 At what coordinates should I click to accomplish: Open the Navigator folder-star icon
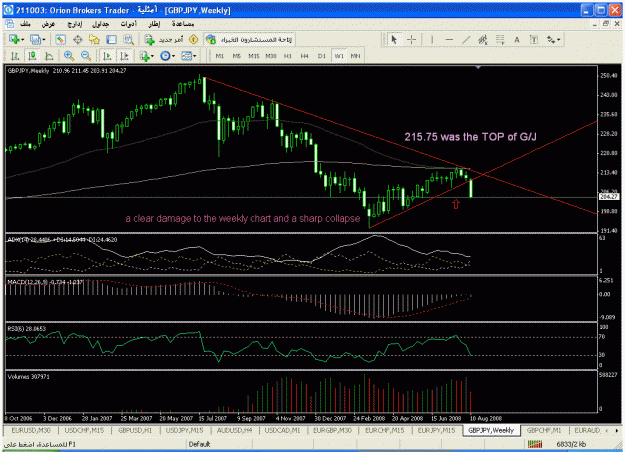click(94, 39)
